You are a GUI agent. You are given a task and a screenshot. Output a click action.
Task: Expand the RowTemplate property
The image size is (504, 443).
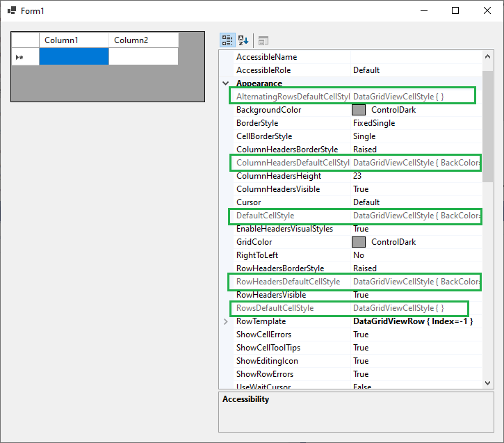pos(225,321)
